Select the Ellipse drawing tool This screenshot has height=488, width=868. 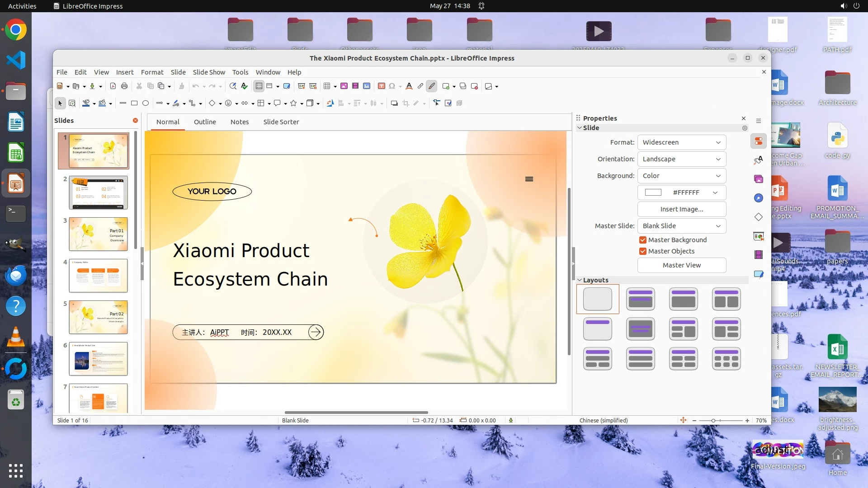click(x=146, y=103)
